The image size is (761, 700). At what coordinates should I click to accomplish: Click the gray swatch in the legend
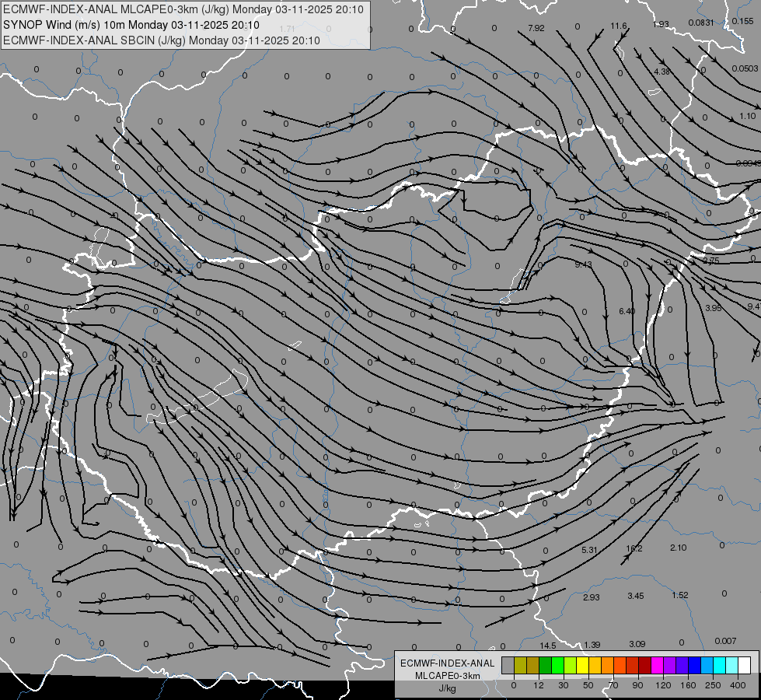click(x=508, y=666)
